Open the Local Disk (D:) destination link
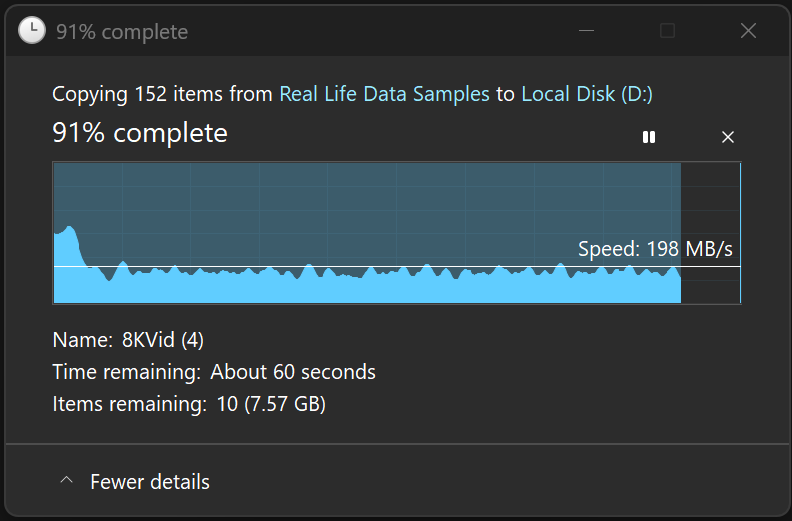Viewport: 792px width, 521px height. coord(587,94)
